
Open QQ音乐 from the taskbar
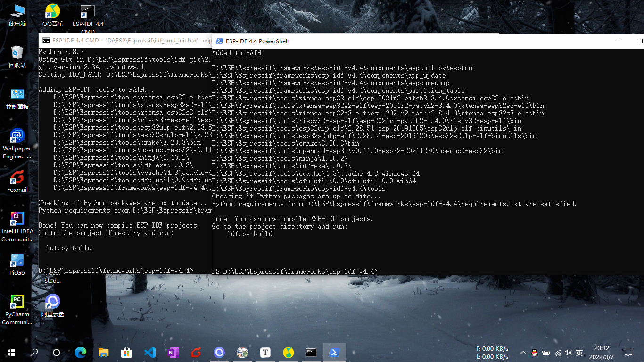click(289, 353)
